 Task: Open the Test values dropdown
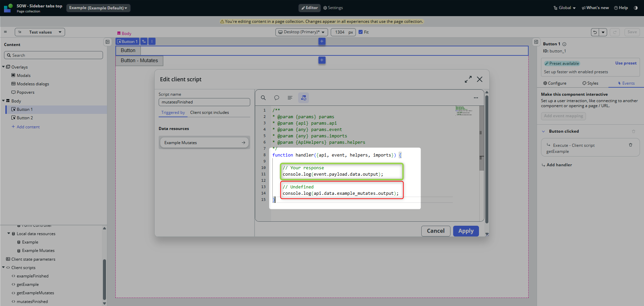tap(40, 32)
